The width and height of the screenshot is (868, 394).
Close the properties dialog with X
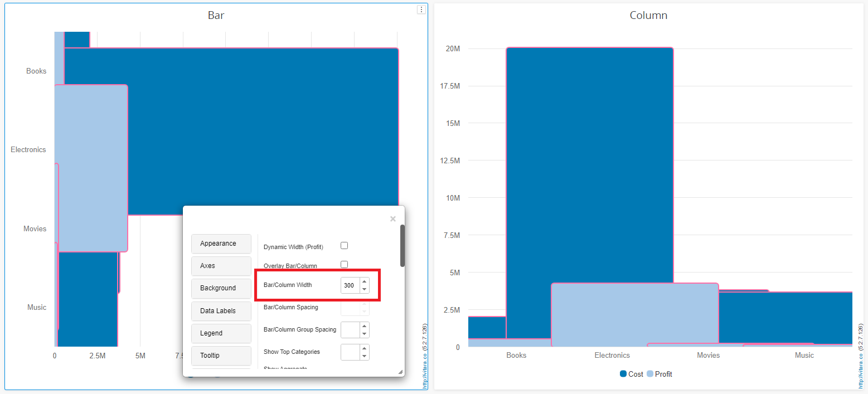point(393,219)
